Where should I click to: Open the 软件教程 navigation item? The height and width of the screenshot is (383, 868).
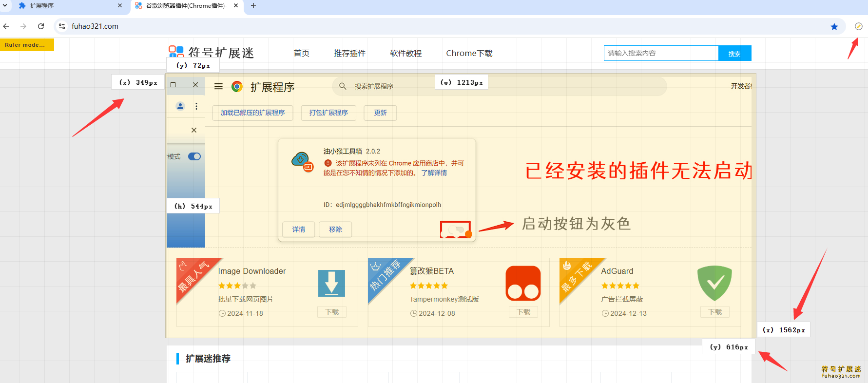click(406, 53)
